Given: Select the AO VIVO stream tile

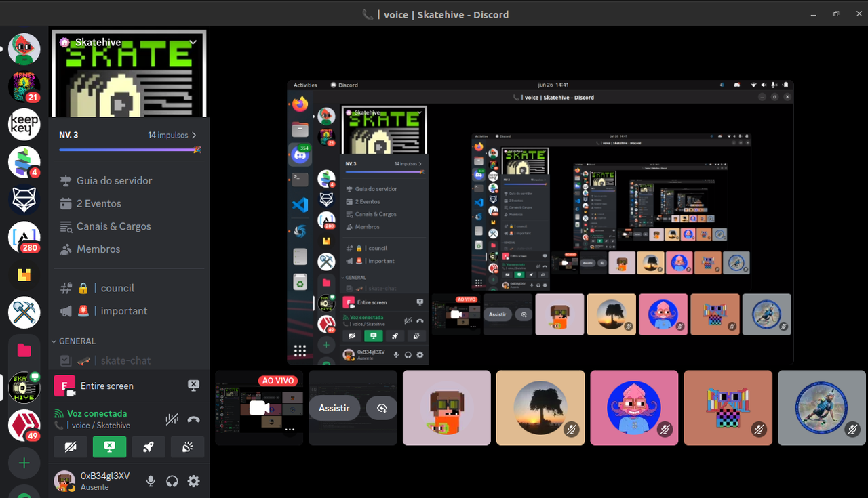Looking at the screenshot, I should click(258, 408).
